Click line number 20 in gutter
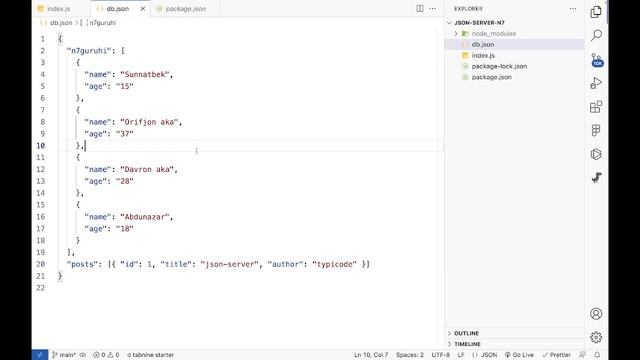The image size is (640, 360). pyautogui.click(x=40, y=264)
